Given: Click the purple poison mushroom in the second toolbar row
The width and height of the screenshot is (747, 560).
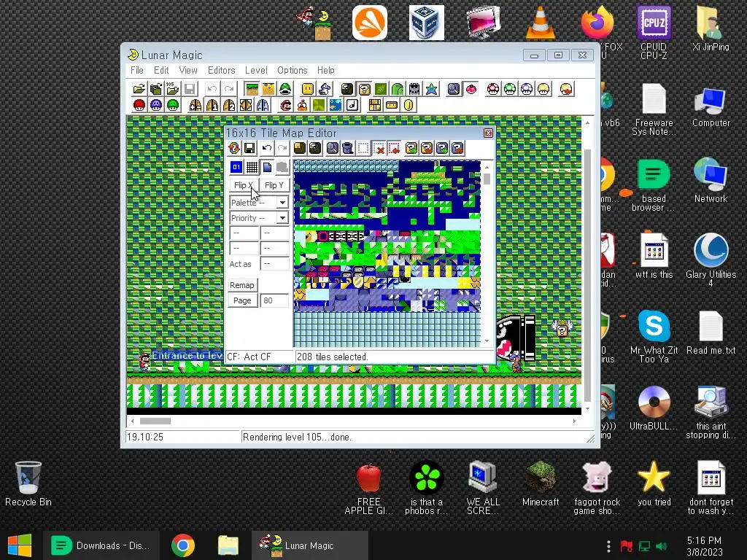Looking at the screenshot, I should pos(156,105).
